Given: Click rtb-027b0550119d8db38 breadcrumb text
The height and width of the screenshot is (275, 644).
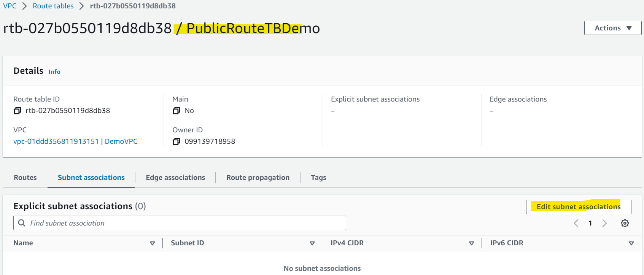Looking at the screenshot, I should [133, 6].
